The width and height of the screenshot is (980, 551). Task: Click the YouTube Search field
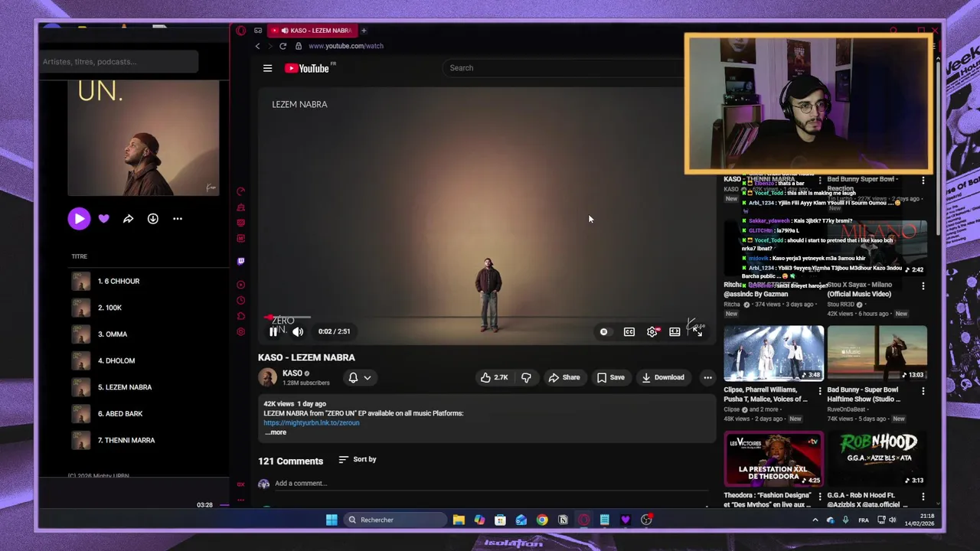[x=563, y=68]
